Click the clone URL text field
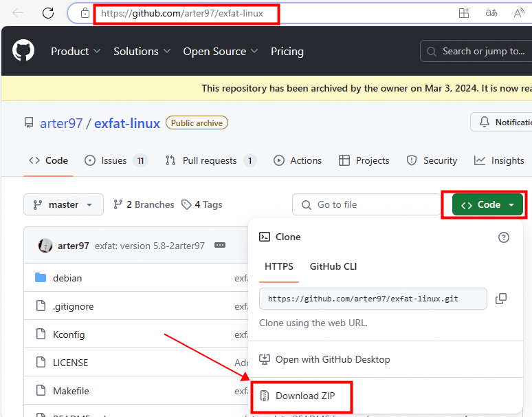The height and width of the screenshot is (417, 532). point(373,299)
